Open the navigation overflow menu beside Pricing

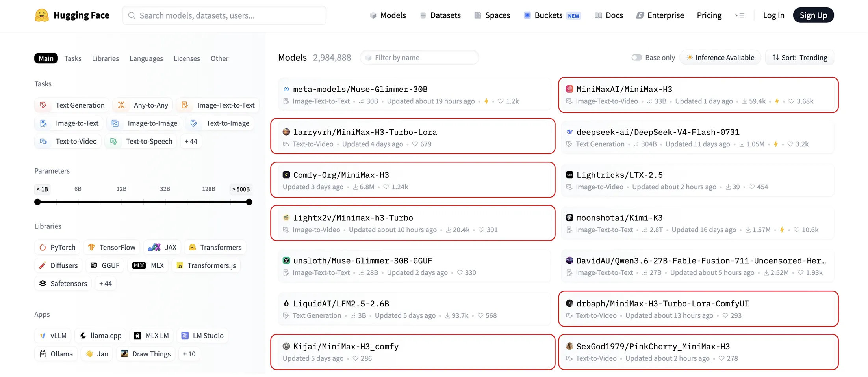coord(739,15)
